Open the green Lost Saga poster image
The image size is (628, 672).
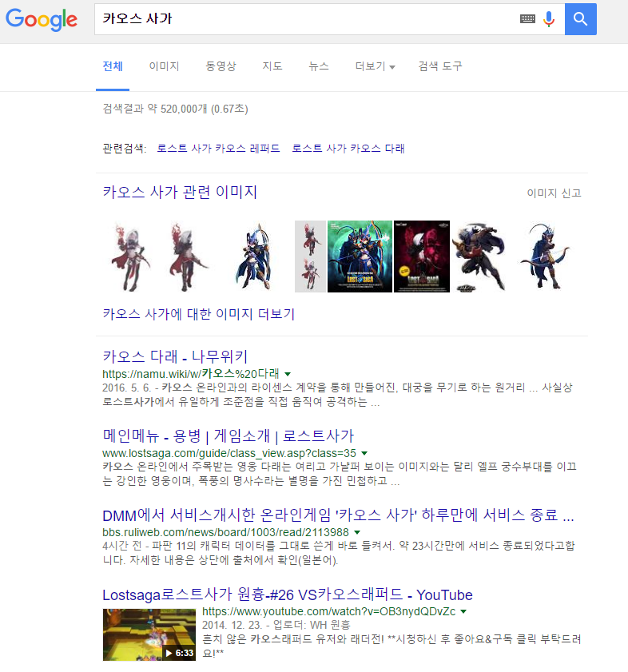[x=360, y=256]
